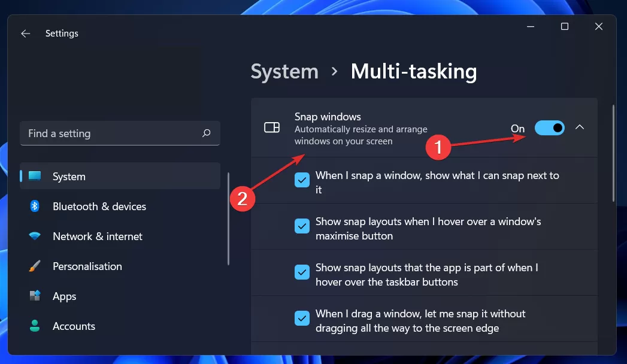This screenshot has height=364, width=627.
Task: Open Bluetooth & devices category
Action: pos(120,206)
